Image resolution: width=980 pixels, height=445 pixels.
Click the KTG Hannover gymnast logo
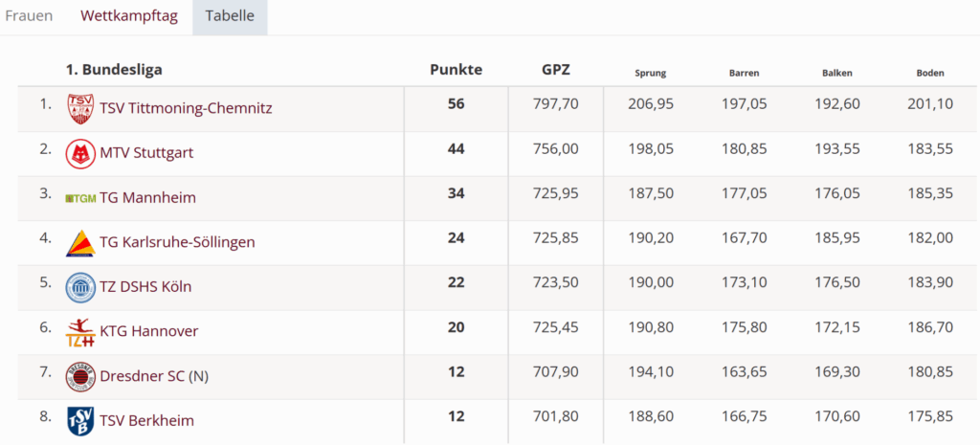click(80, 332)
